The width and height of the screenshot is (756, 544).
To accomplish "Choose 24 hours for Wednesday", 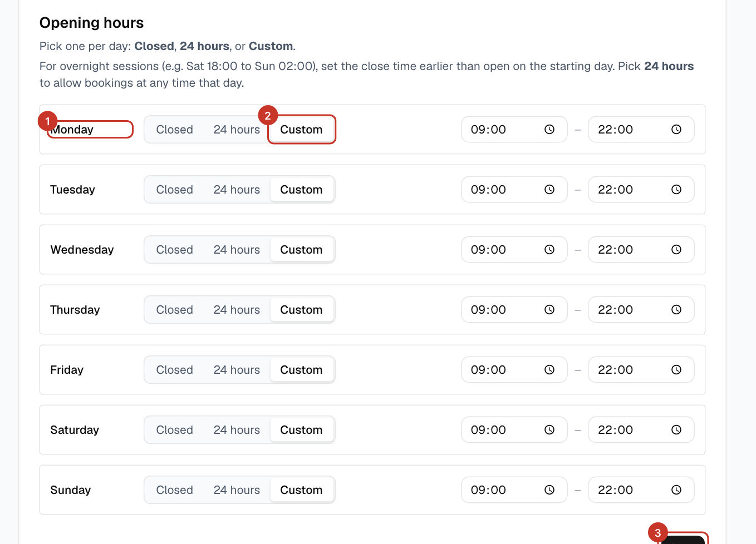I will (x=237, y=250).
